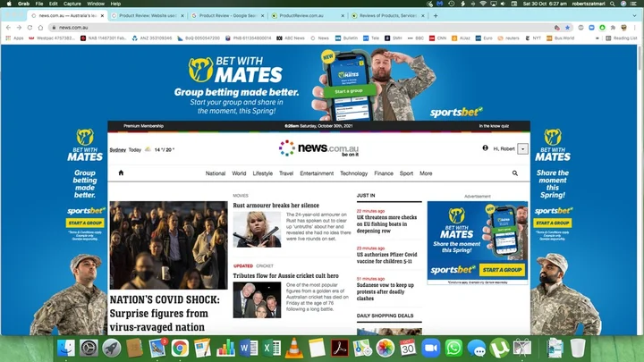The height and width of the screenshot is (362, 644).
Task: Open Adobe Acrobat in the dock
Action: (x=340, y=348)
